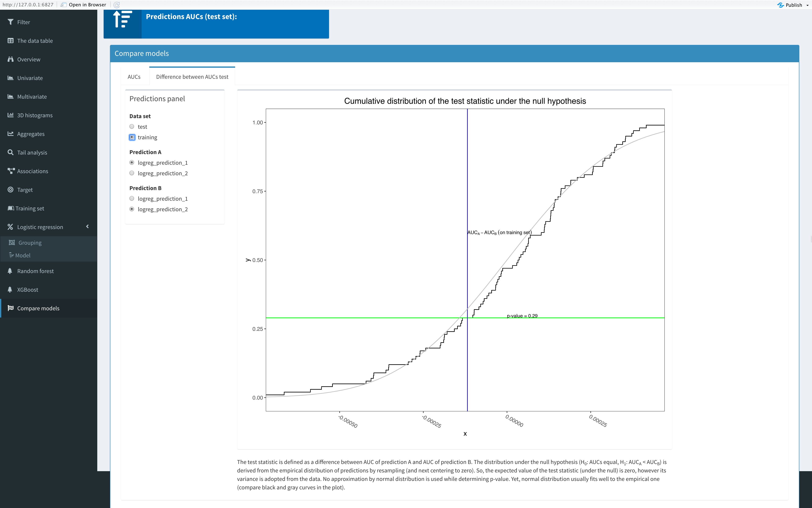Click the sort-ascending icon in AUCs box
Image resolution: width=812 pixels, height=508 pixels.
pyautogui.click(x=122, y=19)
